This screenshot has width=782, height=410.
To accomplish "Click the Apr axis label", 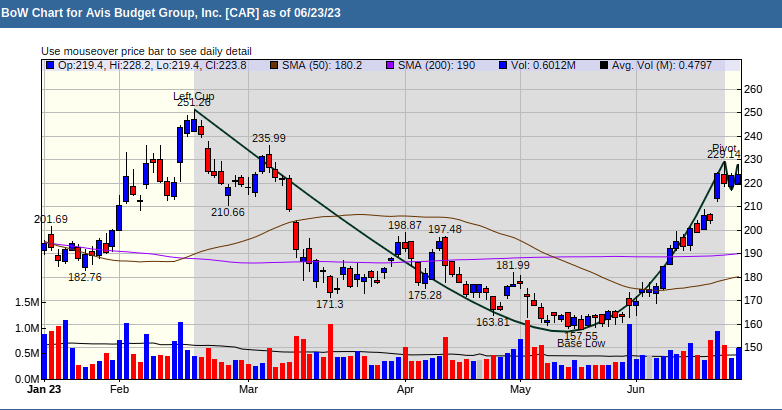I will click(405, 389).
